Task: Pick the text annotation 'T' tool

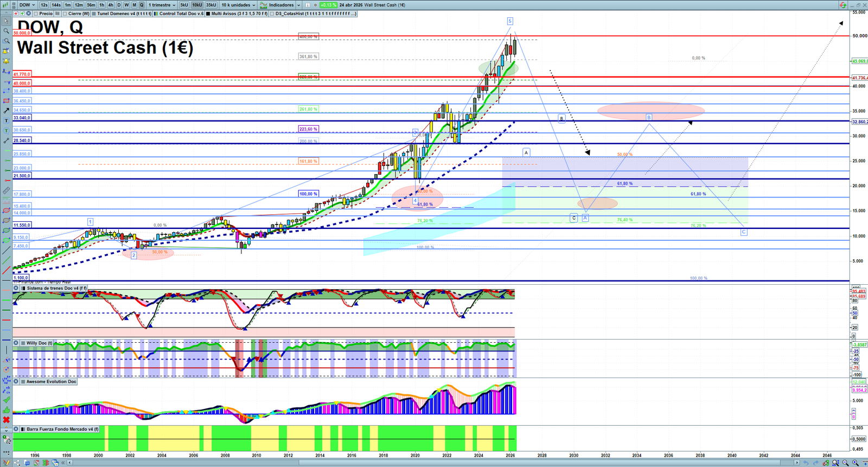Action: 7,120
